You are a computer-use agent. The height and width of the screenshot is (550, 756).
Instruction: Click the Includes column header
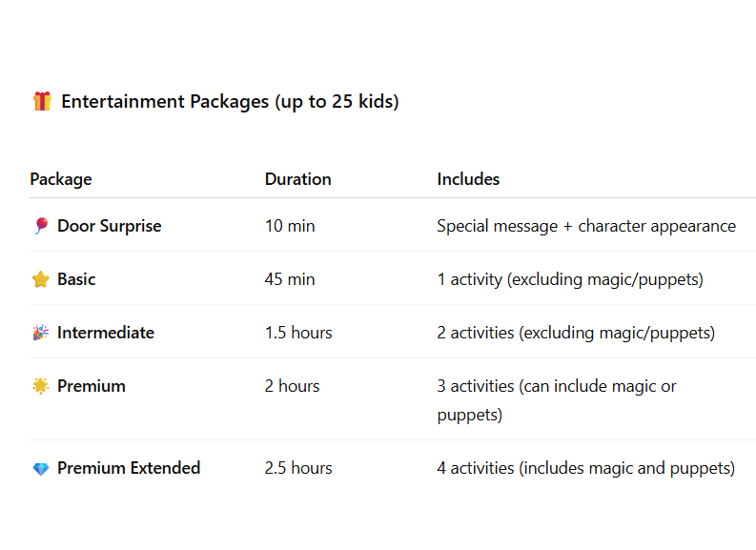click(468, 179)
